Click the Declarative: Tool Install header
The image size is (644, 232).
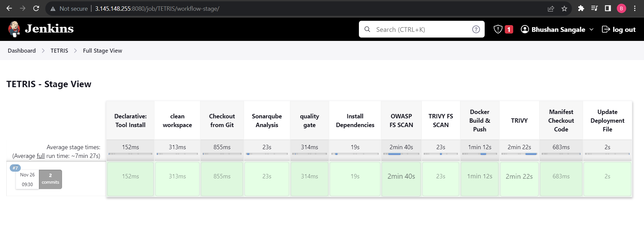[x=130, y=121]
